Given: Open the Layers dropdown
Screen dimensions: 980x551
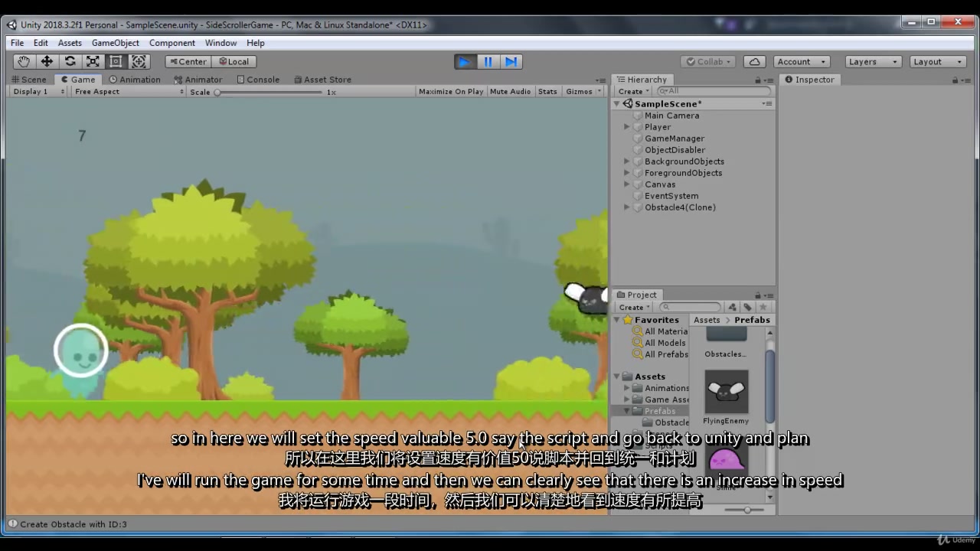Looking at the screenshot, I should 872,61.
